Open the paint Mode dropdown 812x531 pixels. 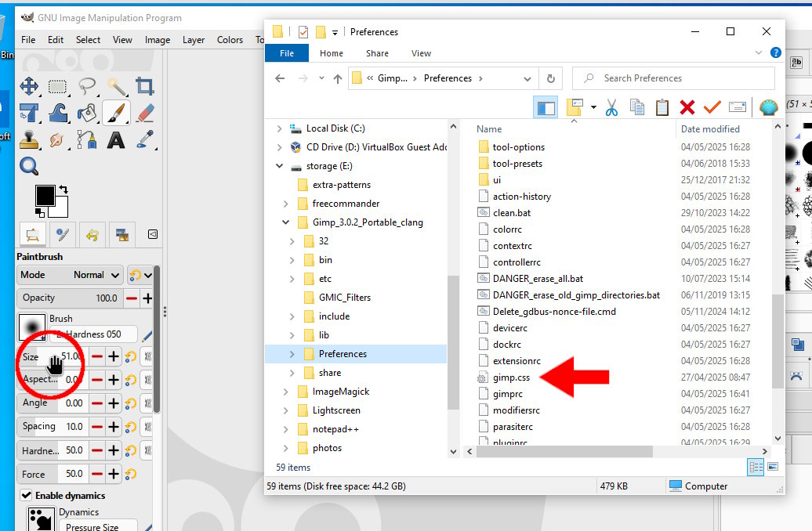(70, 275)
